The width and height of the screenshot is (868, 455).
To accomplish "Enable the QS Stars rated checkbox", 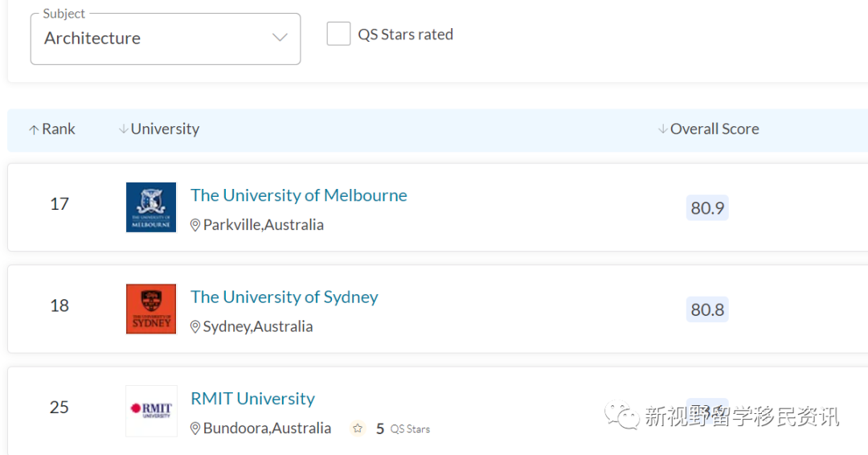I will [338, 34].
